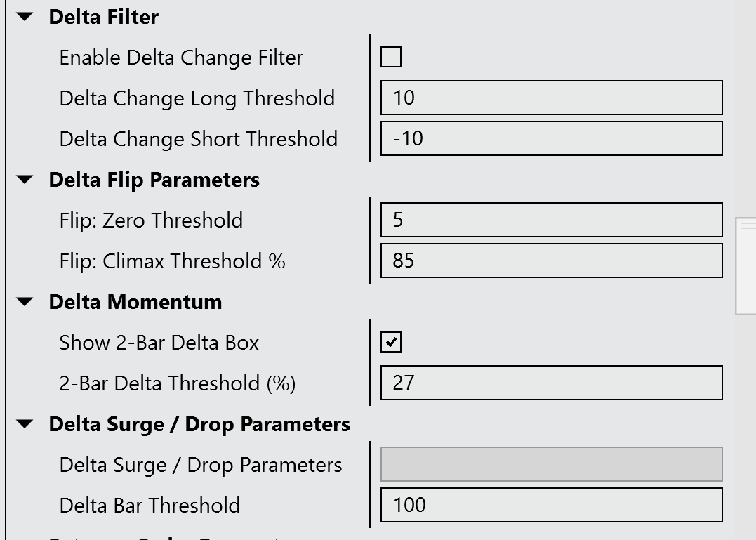Click the Flip: Climax Threshold % label
This screenshot has height=540, width=756.
point(173,261)
